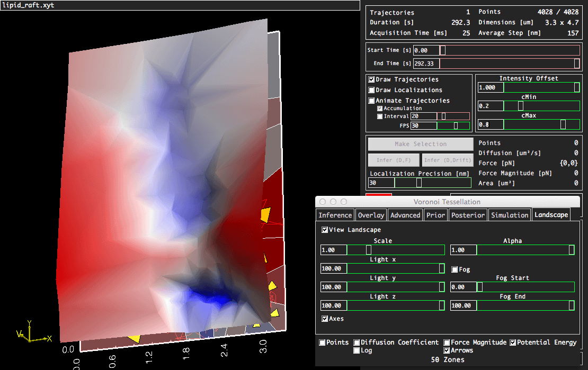
Task: Click the Infer (D,F) button
Action: [x=394, y=160]
